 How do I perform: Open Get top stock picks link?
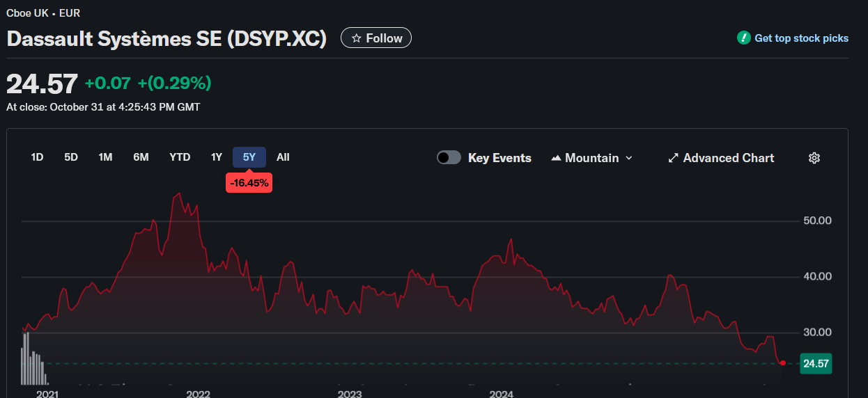(x=801, y=38)
